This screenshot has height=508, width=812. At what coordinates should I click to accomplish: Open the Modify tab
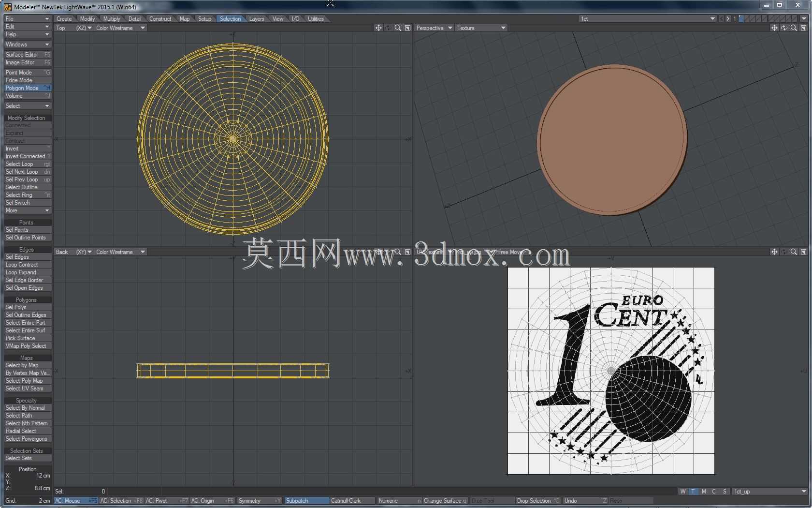(x=87, y=19)
